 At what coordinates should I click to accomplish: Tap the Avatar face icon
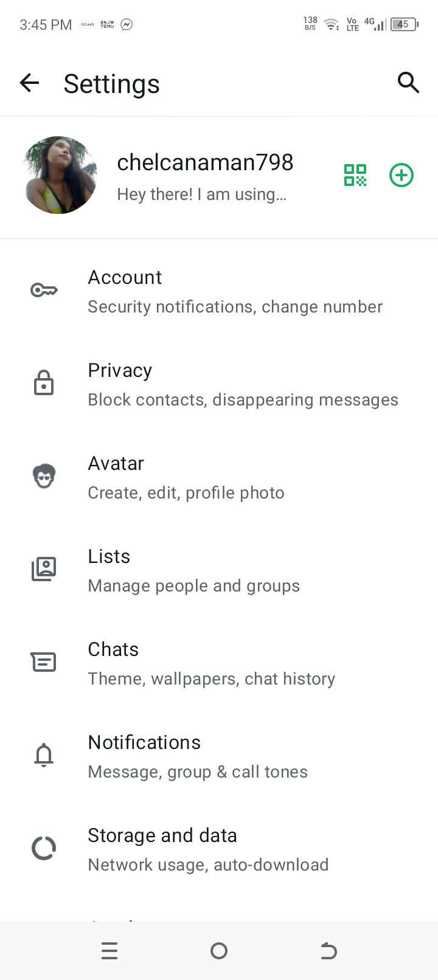44,477
